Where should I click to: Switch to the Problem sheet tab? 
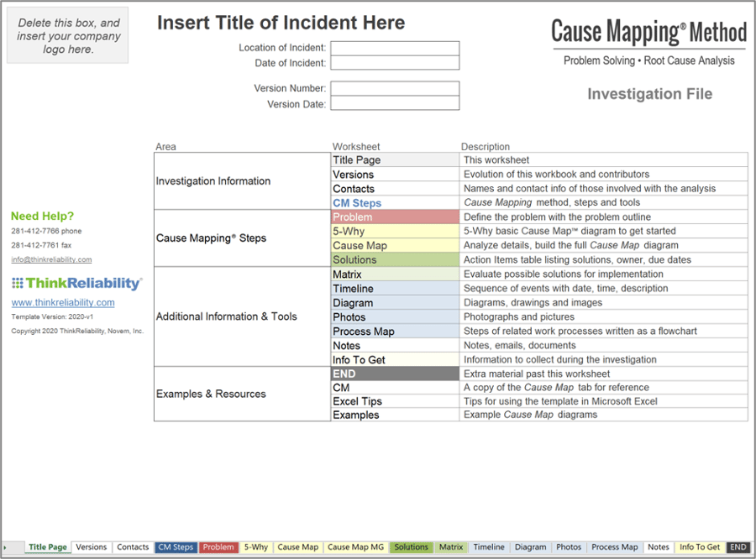coord(218,546)
